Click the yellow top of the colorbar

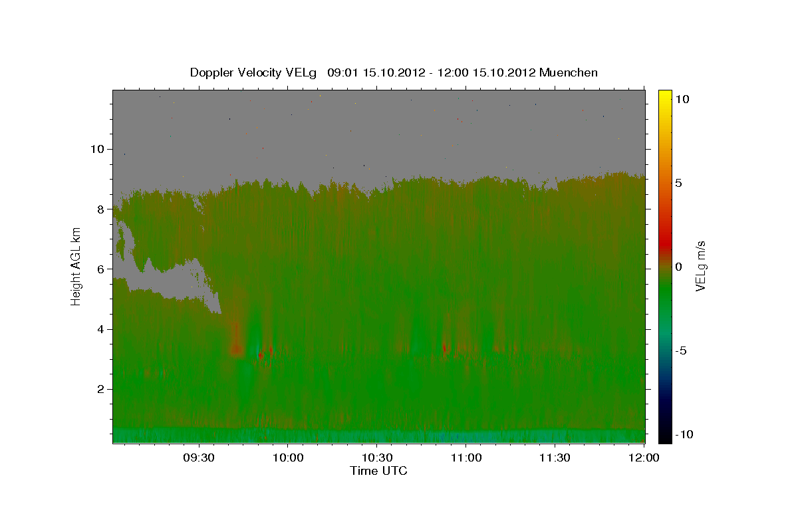click(x=664, y=96)
